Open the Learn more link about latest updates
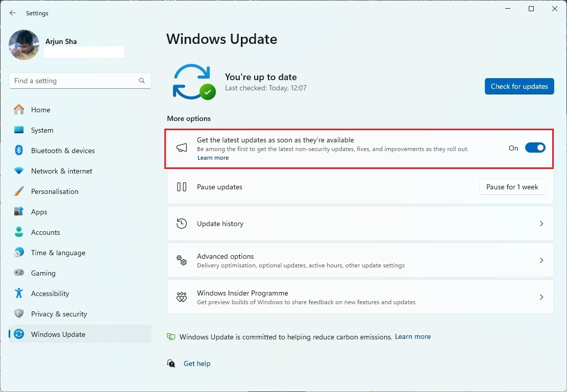This screenshot has width=567, height=392. (x=213, y=158)
